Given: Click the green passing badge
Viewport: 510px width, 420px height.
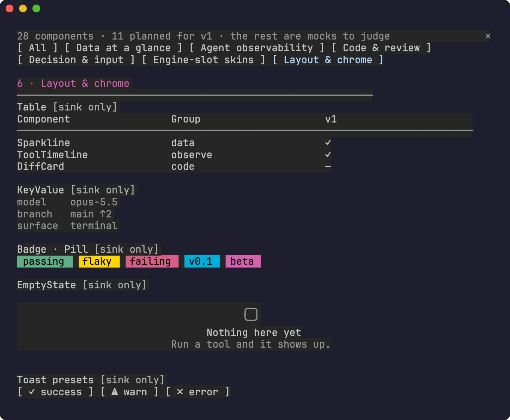Looking at the screenshot, I should click(45, 261).
